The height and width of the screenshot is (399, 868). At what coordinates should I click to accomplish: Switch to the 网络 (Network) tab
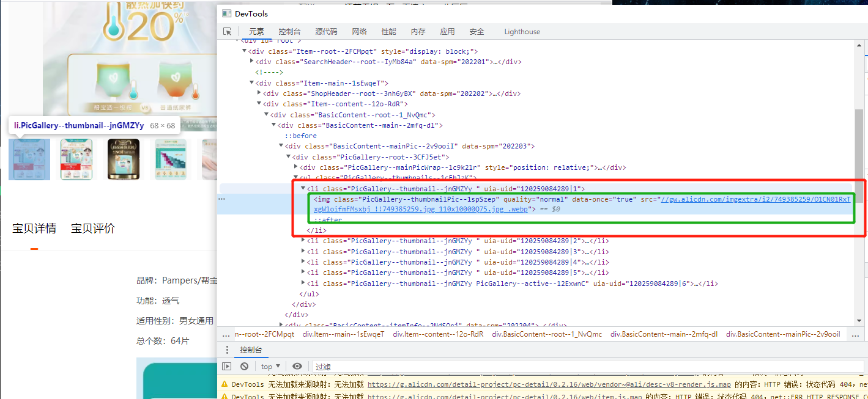pos(359,32)
